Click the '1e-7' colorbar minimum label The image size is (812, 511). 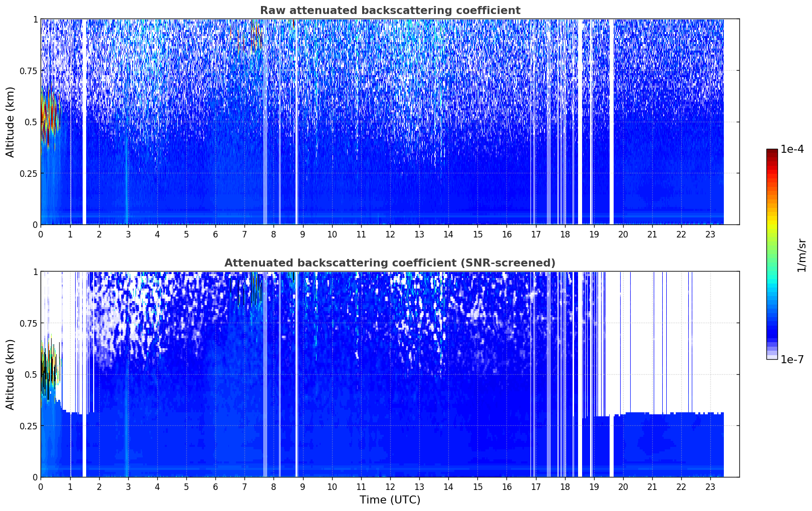click(x=792, y=360)
